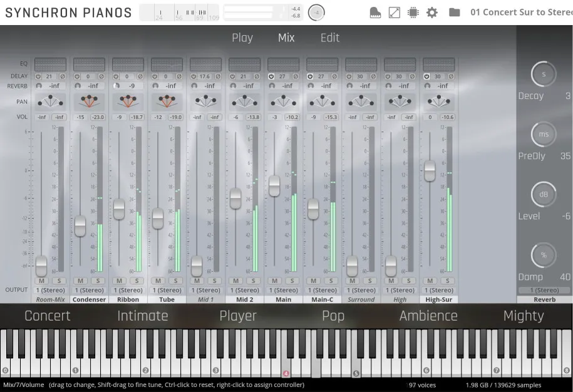Open the settings gear in the top toolbar
Screen dimensions: 573x392
coord(432,11)
